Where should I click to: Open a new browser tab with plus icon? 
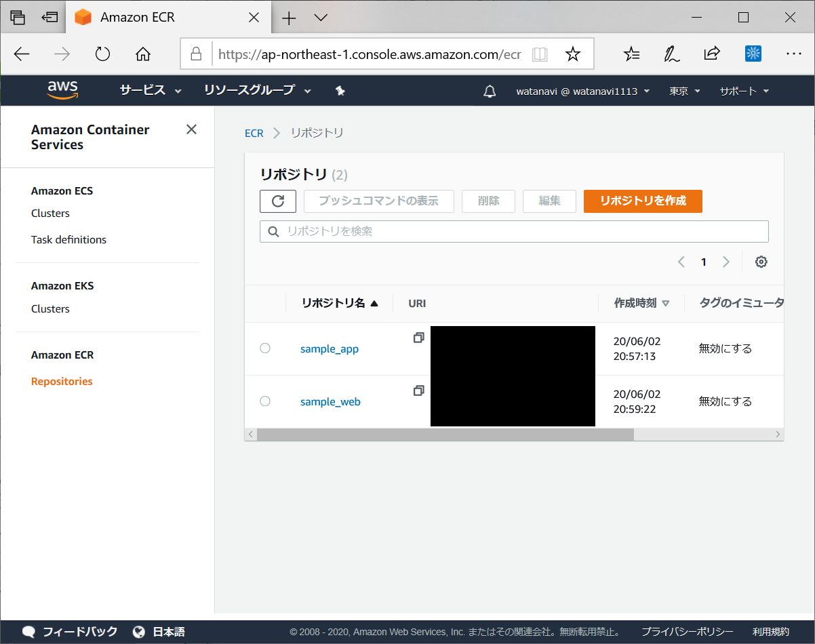(x=289, y=18)
